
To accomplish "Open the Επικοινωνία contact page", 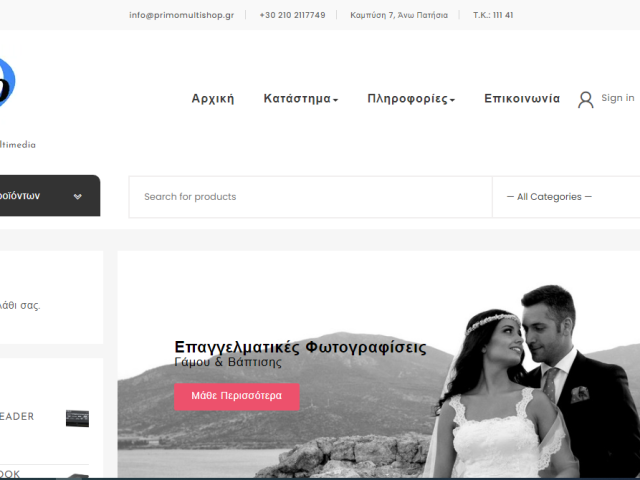I will 522,99.
